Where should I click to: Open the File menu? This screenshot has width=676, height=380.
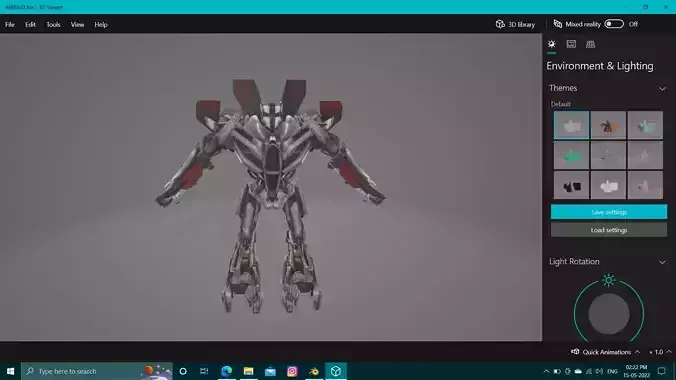click(9, 25)
